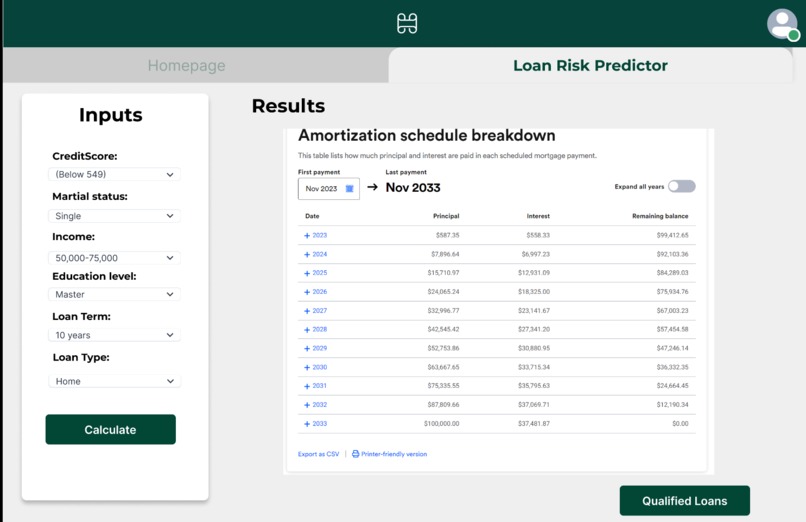Screen dimensions: 806x522
Task: Click the Nov 2033 last payment text
Action: (x=413, y=188)
